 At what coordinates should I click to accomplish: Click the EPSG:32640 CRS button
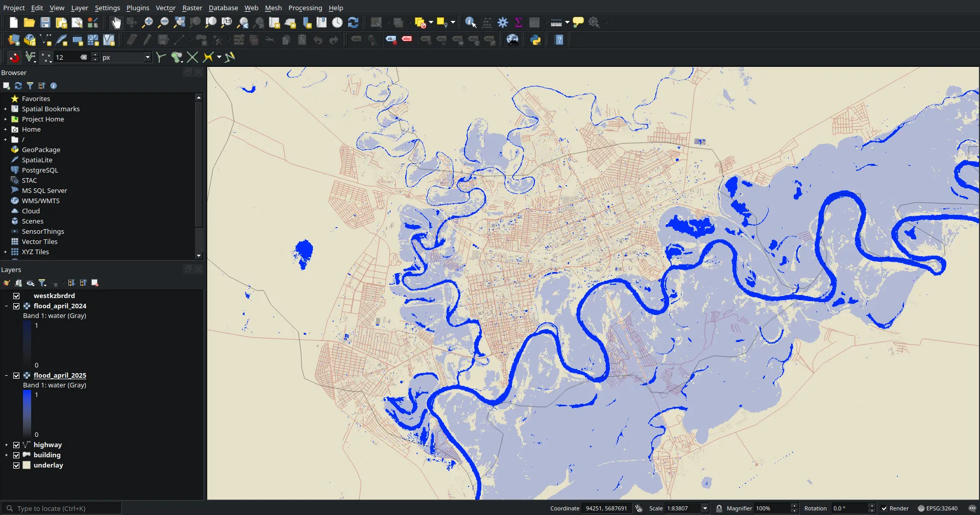(x=938, y=508)
